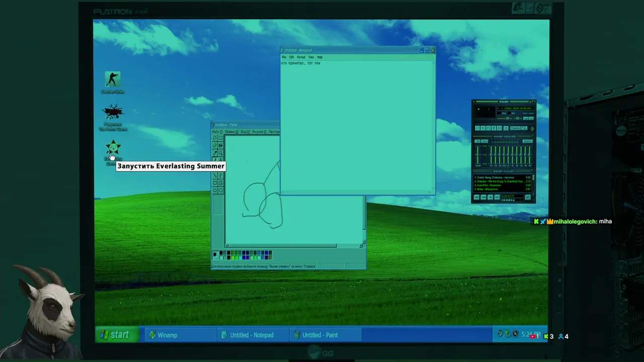Select playlist track 2 by Eclection
Screen dimensions: 644x362
coord(502,181)
